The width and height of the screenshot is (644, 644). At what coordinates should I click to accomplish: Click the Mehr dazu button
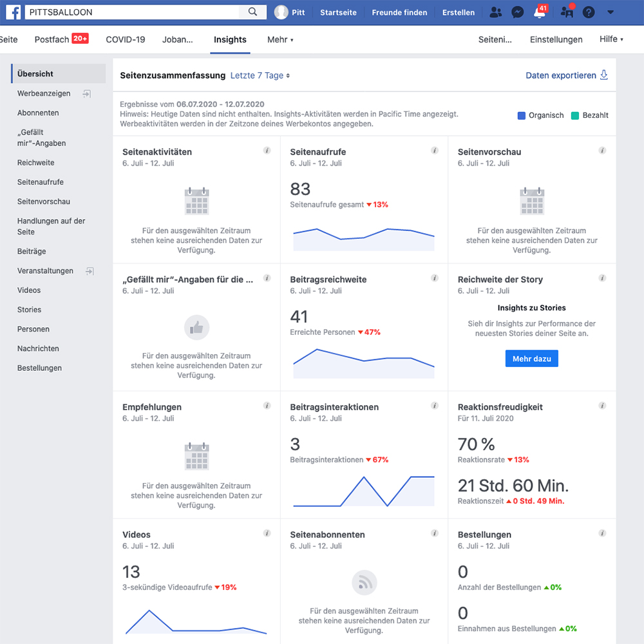click(531, 359)
